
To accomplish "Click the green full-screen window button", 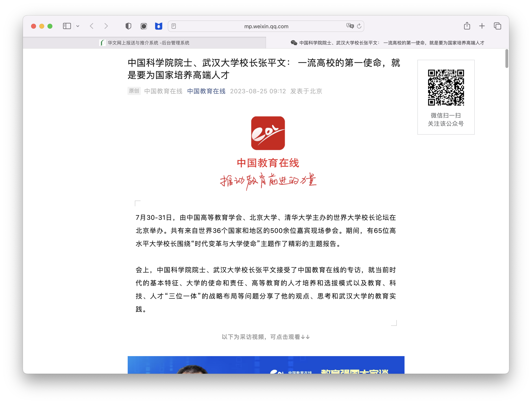I will point(50,26).
